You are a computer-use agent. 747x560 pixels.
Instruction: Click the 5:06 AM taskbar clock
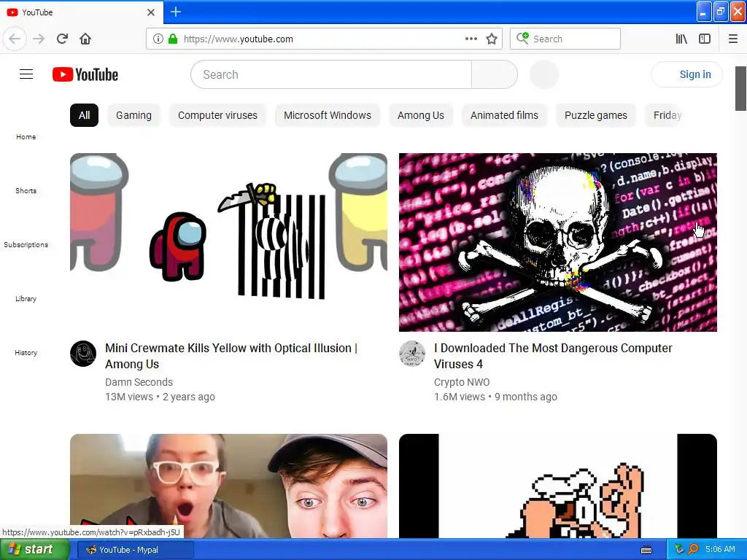(x=720, y=549)
